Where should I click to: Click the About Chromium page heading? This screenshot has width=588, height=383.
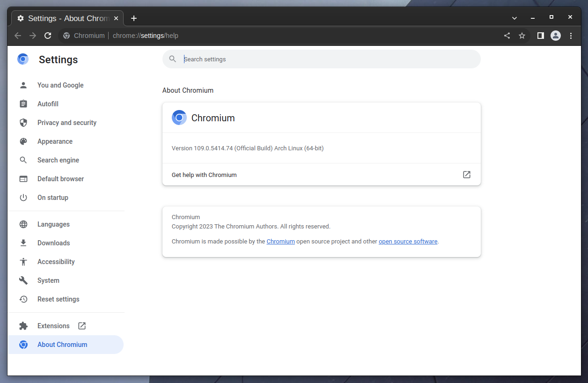click(188, 90)
